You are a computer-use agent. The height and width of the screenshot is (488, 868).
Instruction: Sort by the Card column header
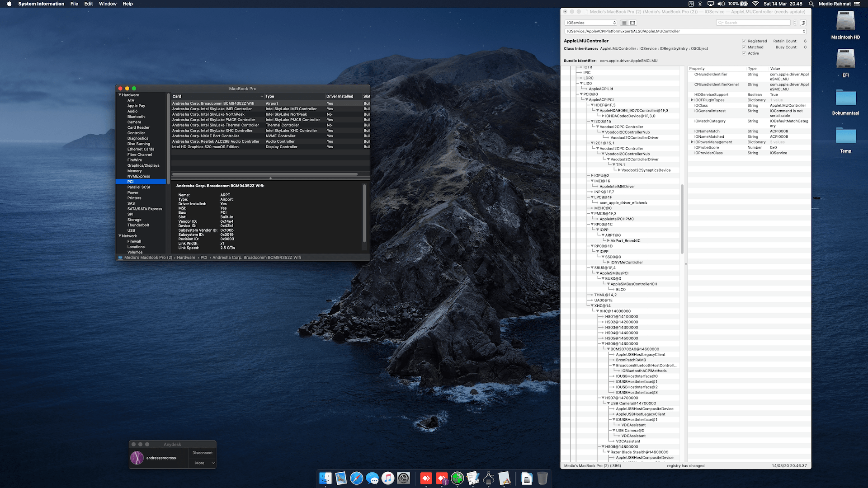[217, 96]
